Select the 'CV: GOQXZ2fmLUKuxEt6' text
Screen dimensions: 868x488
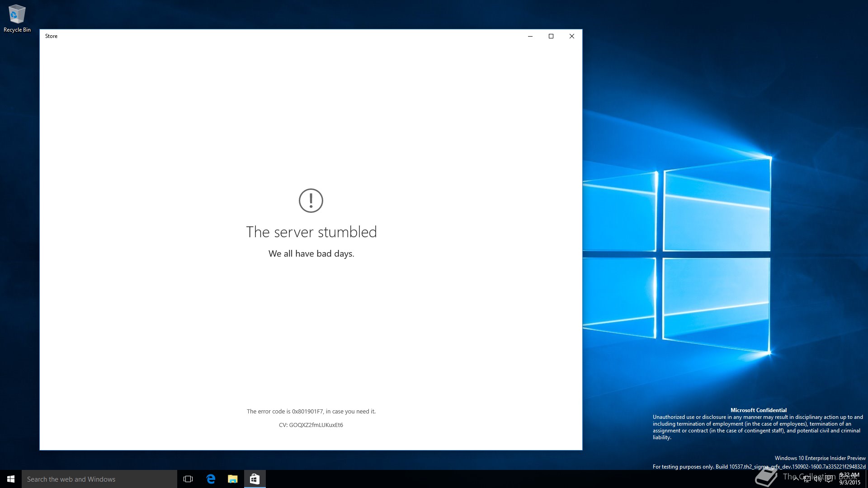point(311,425)
